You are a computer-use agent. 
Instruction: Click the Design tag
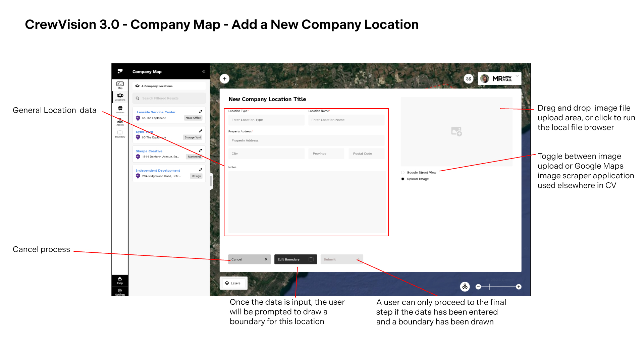pos(196,176)
